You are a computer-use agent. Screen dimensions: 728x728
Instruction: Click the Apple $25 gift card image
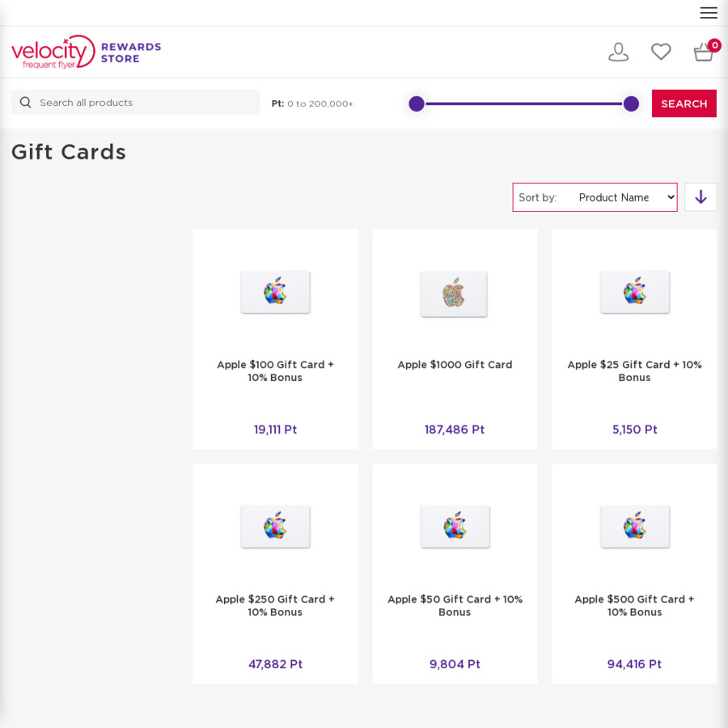coord(634,292)
